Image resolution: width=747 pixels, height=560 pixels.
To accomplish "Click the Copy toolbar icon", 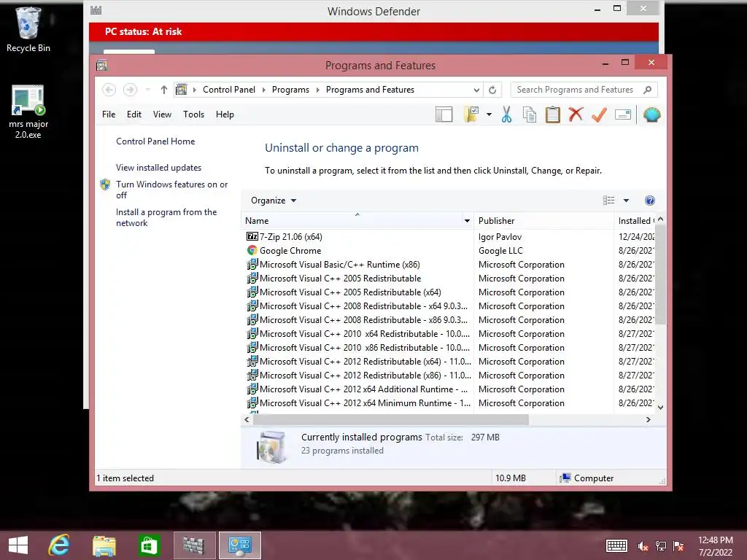I will click(530, 114).
